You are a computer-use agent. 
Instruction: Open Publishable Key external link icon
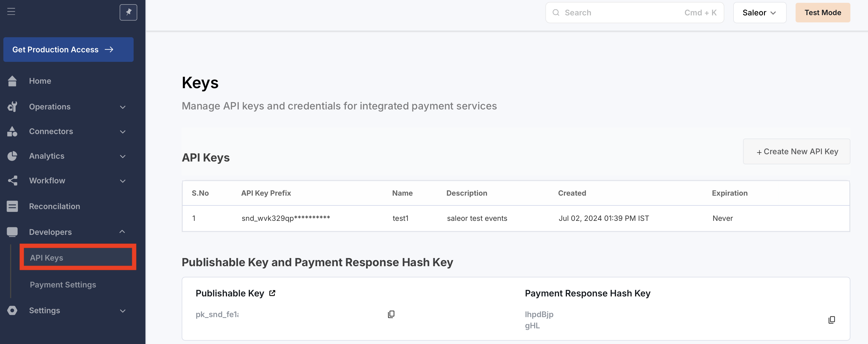point(272,293)
